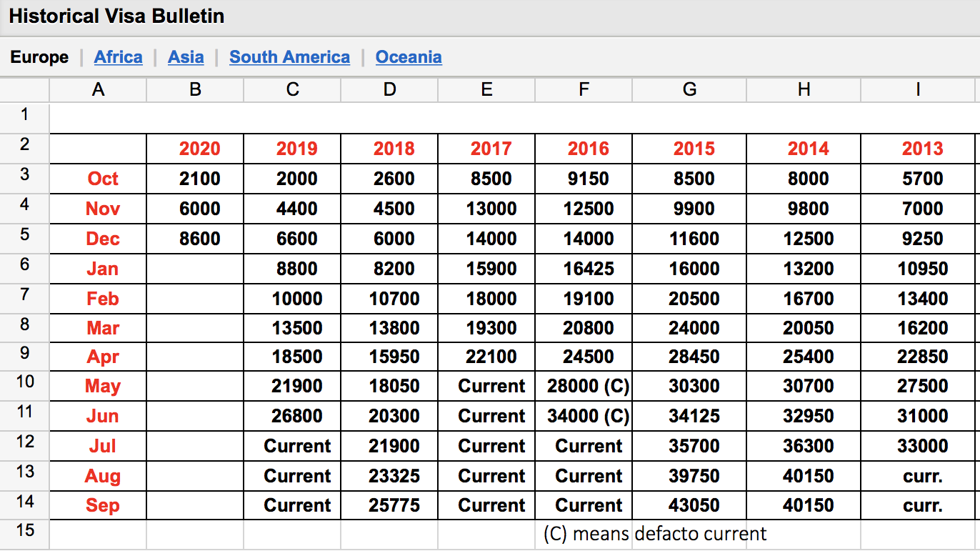Select row 6 header

tap(25, 268)
